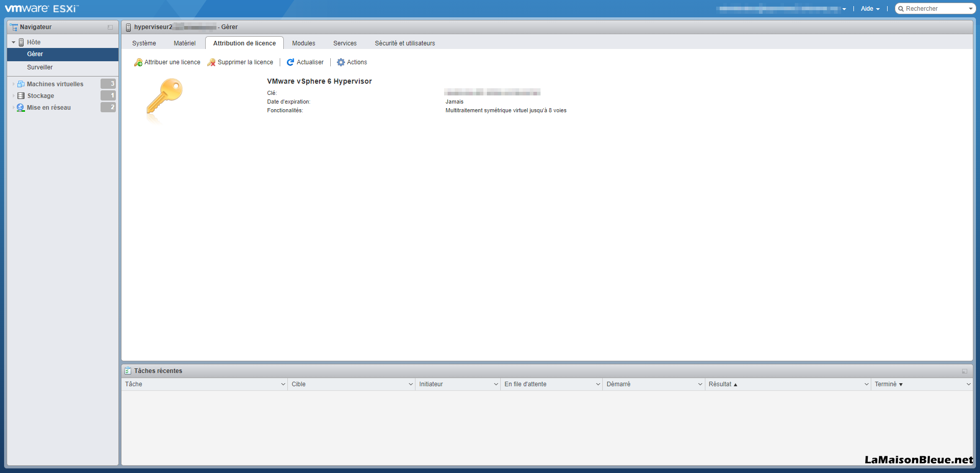Click the Multitraitement symétrique virtuel feature text
The width and height of the screenshot is (980, 473).
(x=506, y=110)
